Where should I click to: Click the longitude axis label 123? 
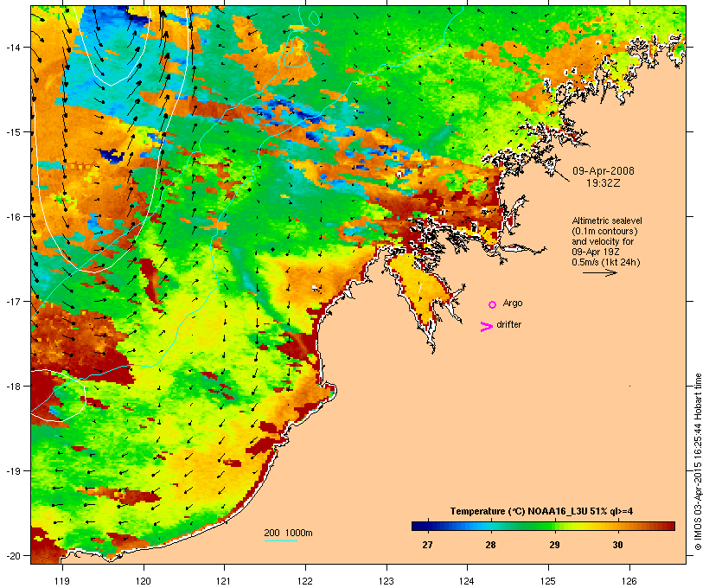[x=386, y=581]
